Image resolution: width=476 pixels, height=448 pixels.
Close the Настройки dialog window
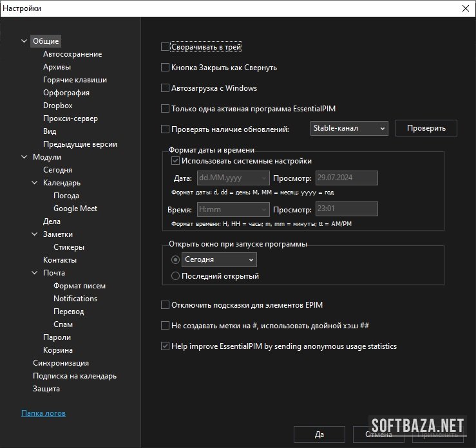tap(465, 8)
